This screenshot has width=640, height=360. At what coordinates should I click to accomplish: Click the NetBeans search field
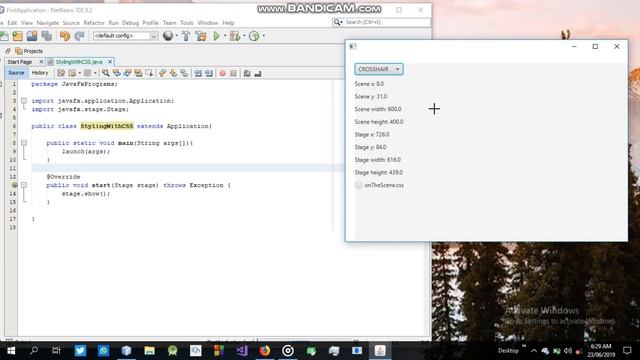click(x=387, y=22)
